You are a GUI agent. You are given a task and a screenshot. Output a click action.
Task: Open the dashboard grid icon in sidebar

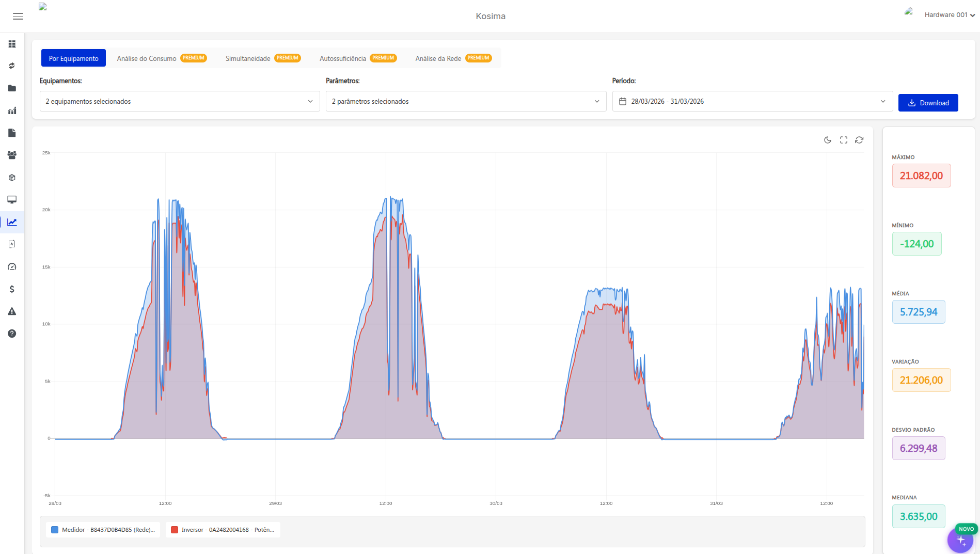[x=12, y=44]
